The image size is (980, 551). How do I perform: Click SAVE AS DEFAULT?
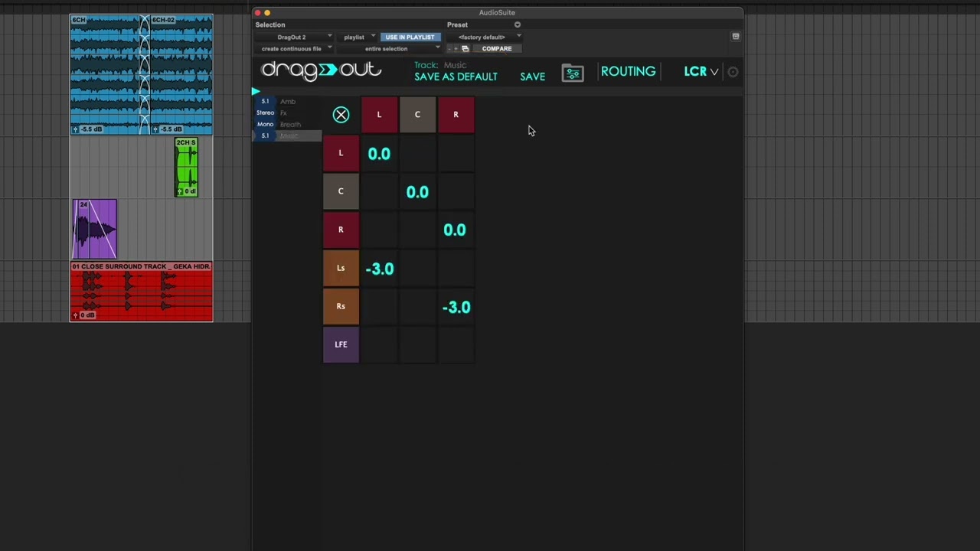tap(456, 77)
